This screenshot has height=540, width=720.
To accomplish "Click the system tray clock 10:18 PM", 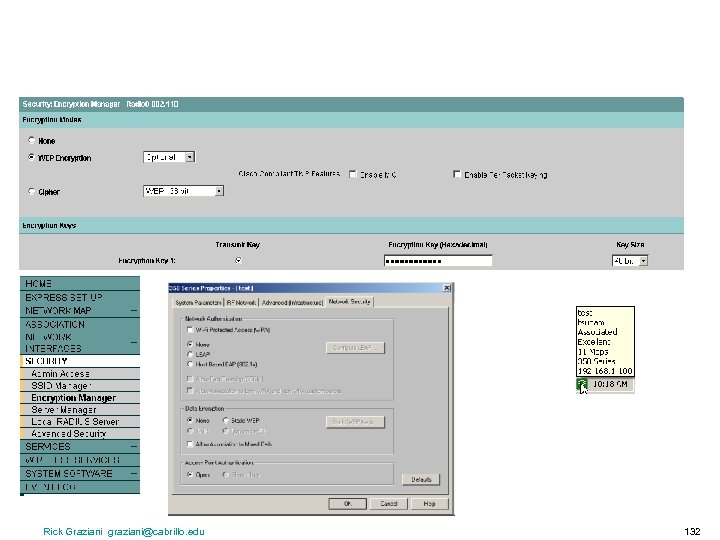I will point(610,384).
